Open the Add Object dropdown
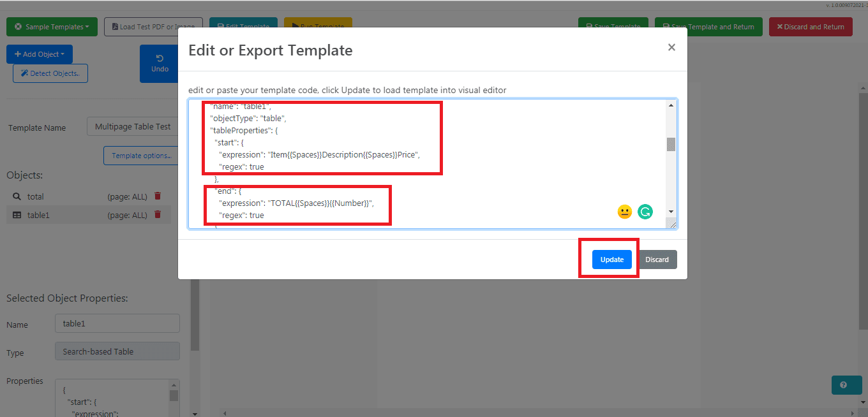868x417 pixels. coord(39,54)
